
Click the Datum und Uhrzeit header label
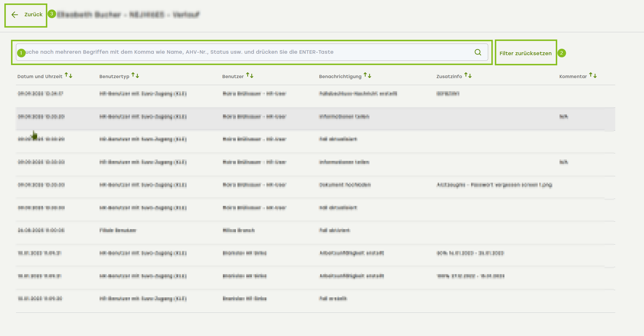pos(40,76)
